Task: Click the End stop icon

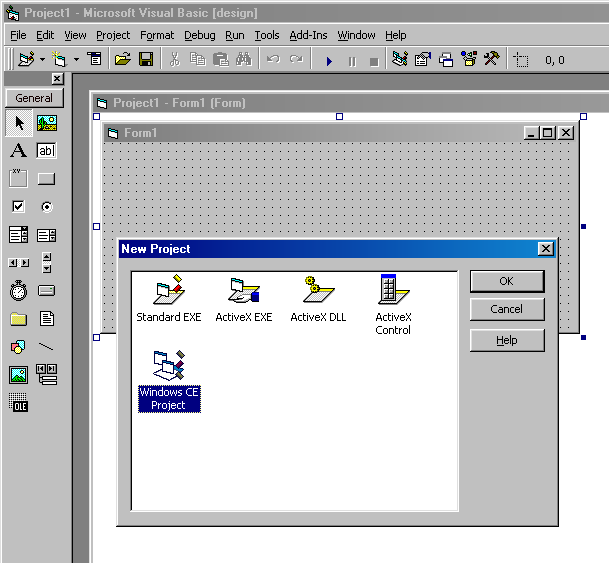Action: tap(374, 62)
